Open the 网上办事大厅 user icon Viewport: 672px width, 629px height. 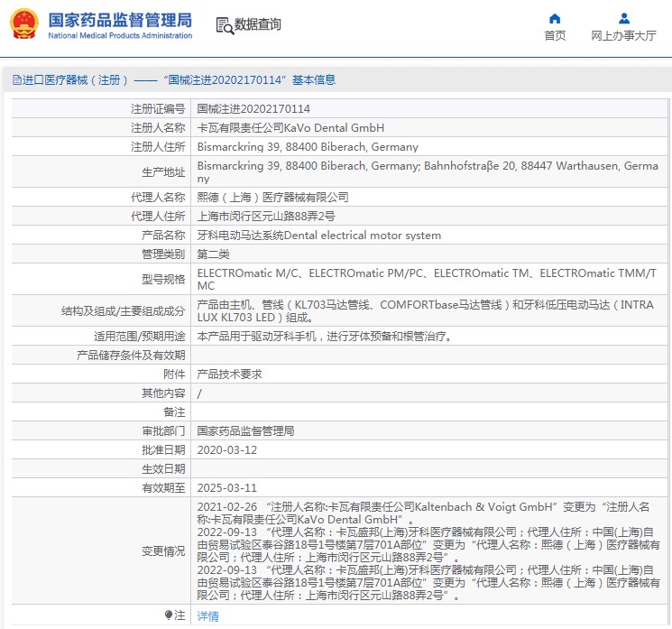(x=624, y=18)
